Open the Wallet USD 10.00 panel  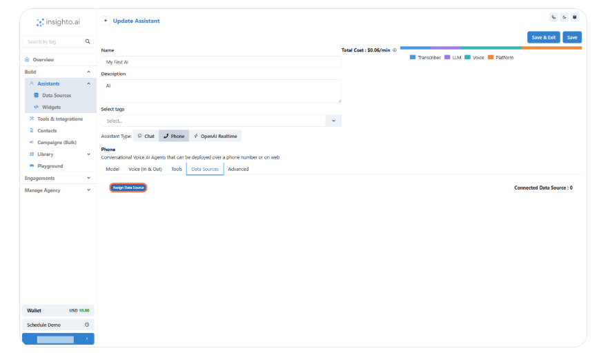point(58,311)
